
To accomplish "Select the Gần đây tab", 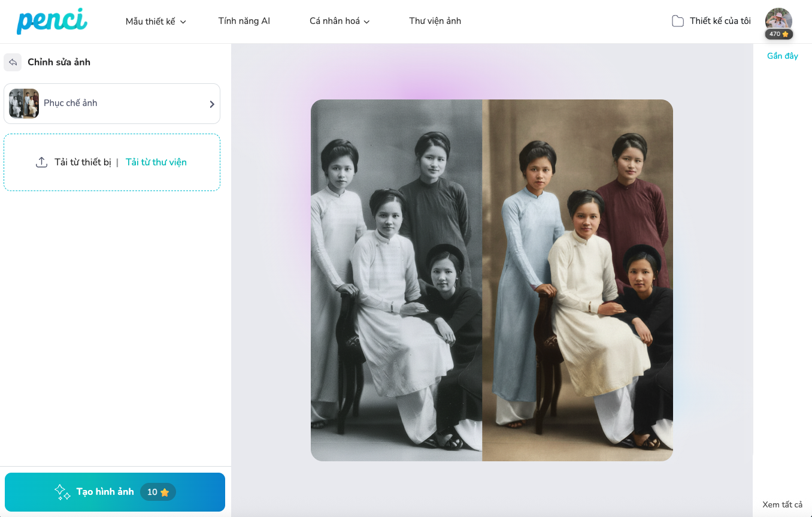I will [x=782, y=56].
